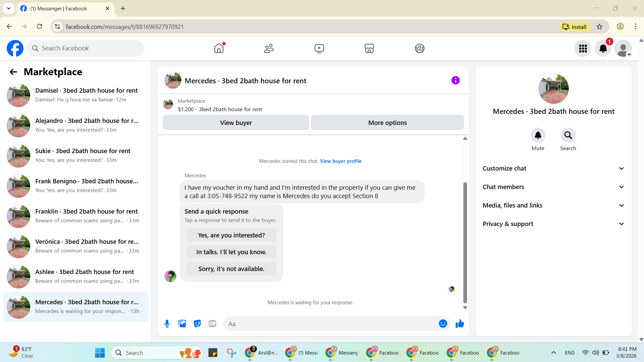Open Franklin conversation in Marketplace list
The width and height of the screenshot is (644, 362).
pyautogui.click(x=76, y=216)
